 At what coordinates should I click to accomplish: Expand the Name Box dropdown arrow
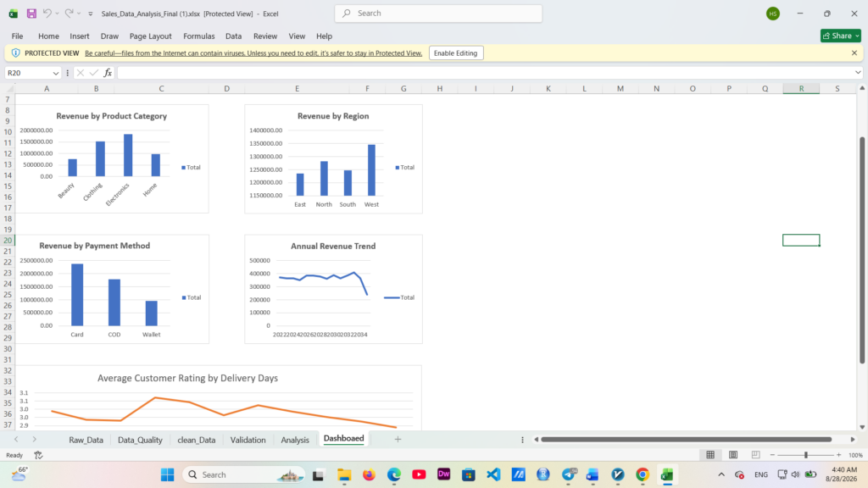point(55,73)
